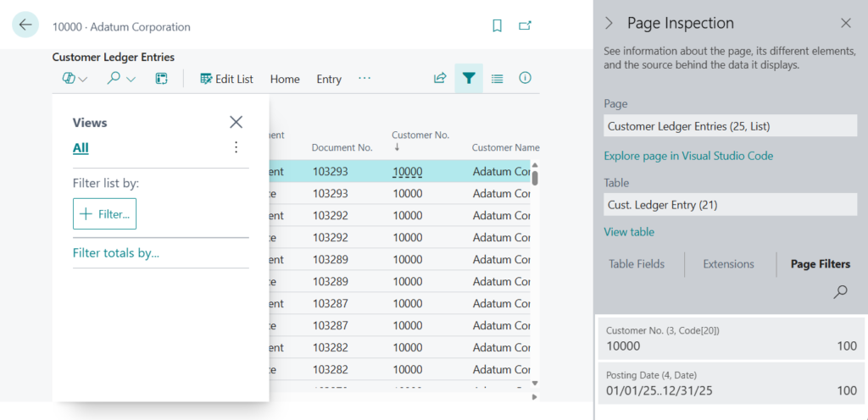This screenshot has width=868, height=420.
Task: Toggle the filter pane funnel icon
Action: (469, 79)
